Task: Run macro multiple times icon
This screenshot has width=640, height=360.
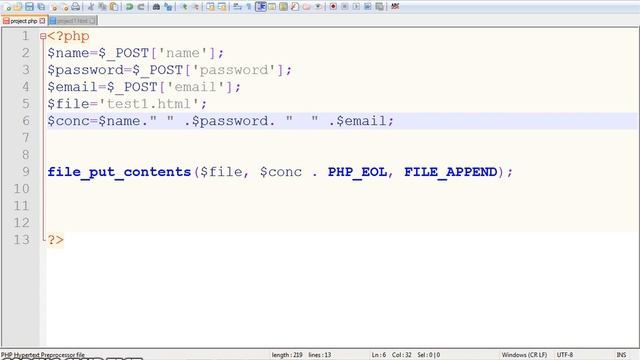Action: [367, 7]
